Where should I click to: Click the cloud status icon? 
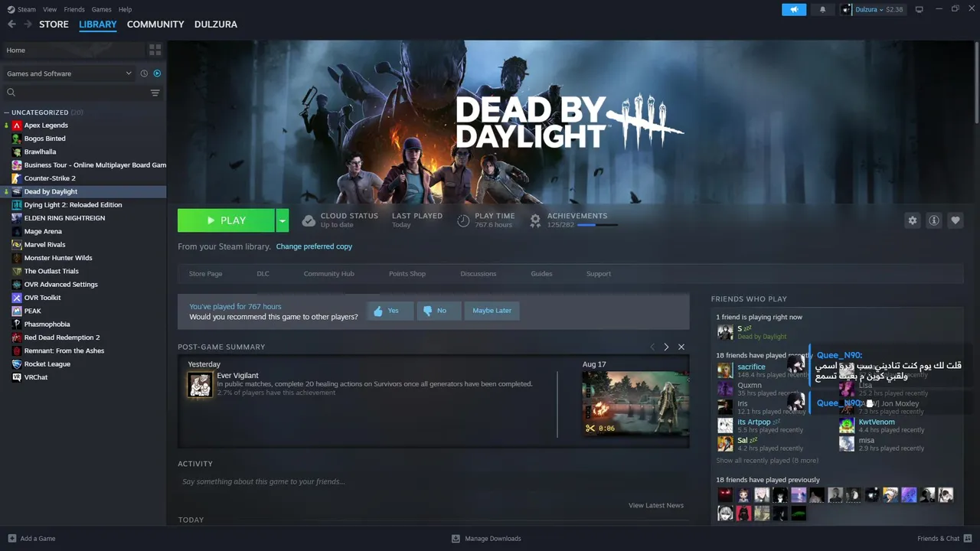(x=309, y=220)
